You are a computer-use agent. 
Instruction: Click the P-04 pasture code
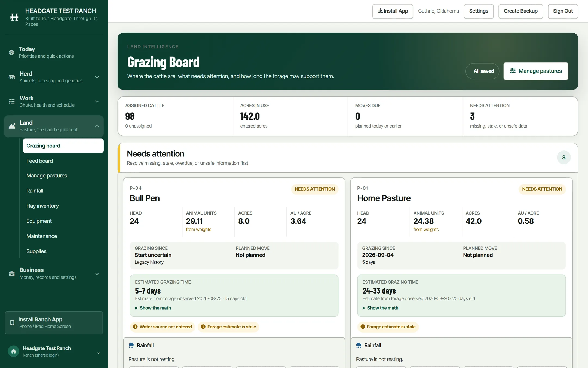coord(136,188)
